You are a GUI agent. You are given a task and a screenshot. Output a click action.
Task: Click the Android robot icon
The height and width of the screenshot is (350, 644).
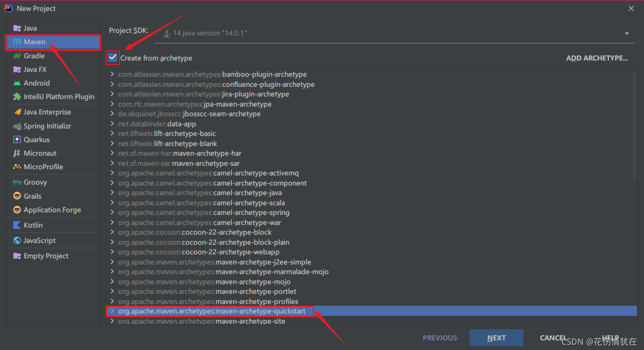(x=17, y=83)
